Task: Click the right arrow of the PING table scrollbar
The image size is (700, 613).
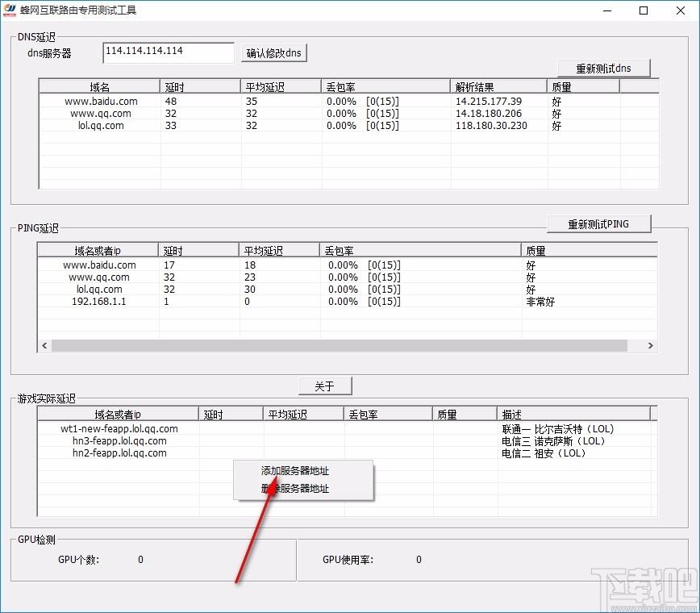Action: [x=652, y=344]
